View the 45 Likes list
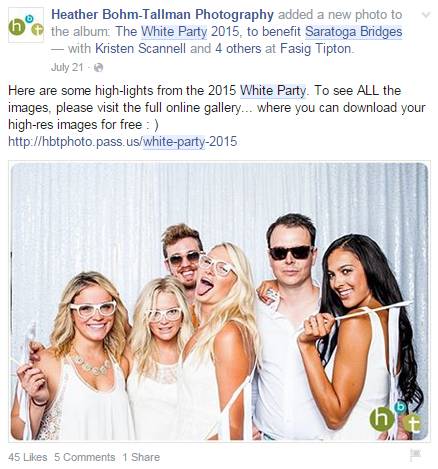 (x=28, y=457)
